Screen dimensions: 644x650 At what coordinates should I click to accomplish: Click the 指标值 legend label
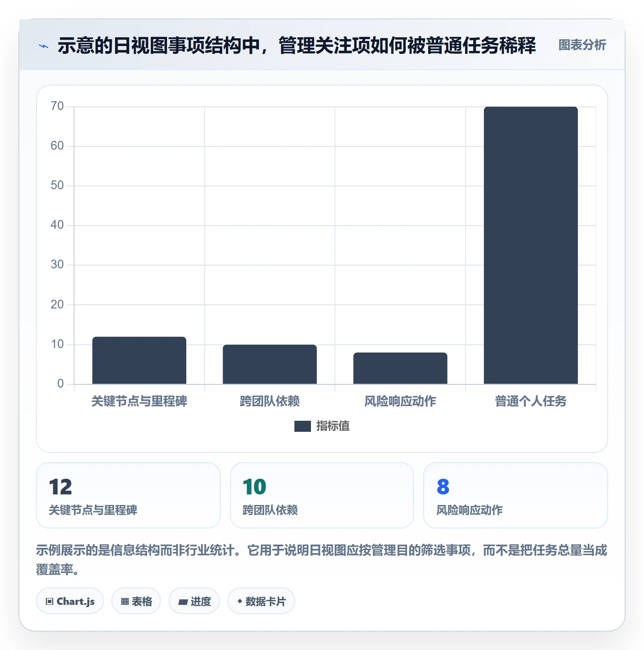pos(333,426)
